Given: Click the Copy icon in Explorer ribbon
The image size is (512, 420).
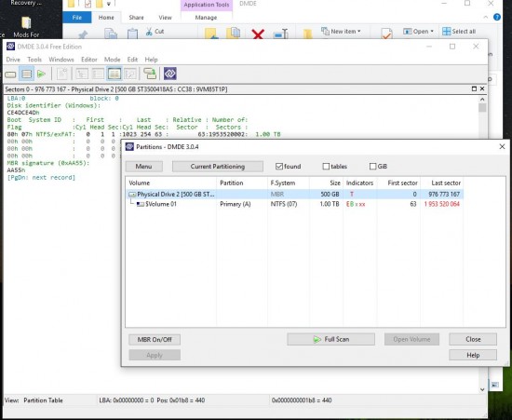Looking at the screenshot, I should (x=111, y=34).
